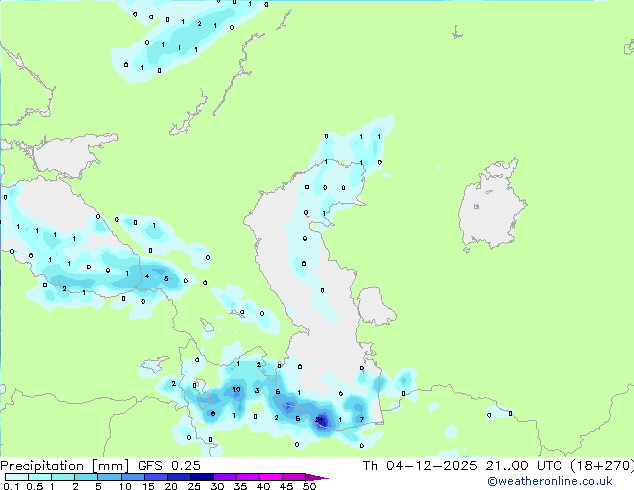Click the 2–5 mm legend color swatch
The width and height of the screenshot is (634, 490).
click(86, 477)
